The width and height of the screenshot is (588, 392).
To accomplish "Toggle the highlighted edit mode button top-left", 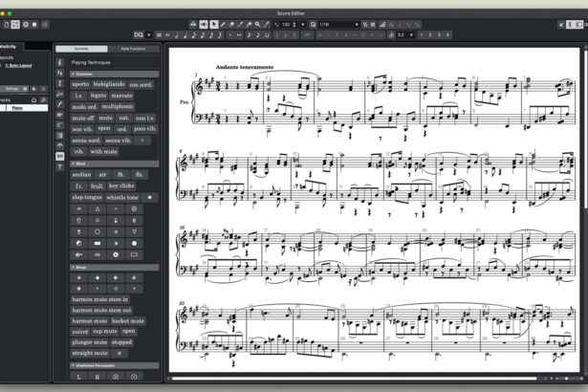I will coord(15,25).
